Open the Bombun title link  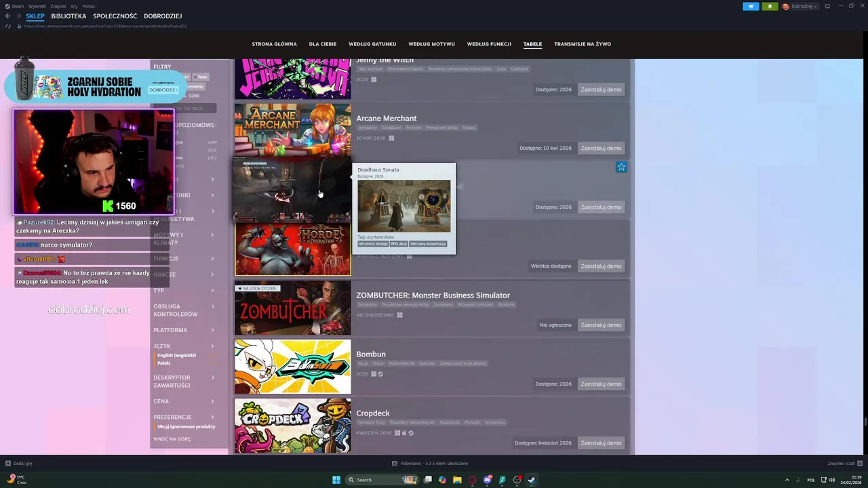(371, 354)
